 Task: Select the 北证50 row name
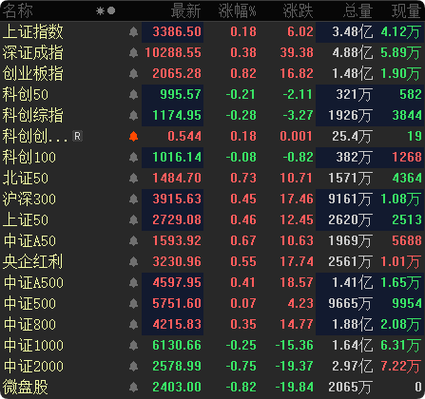tap(26, 178)
